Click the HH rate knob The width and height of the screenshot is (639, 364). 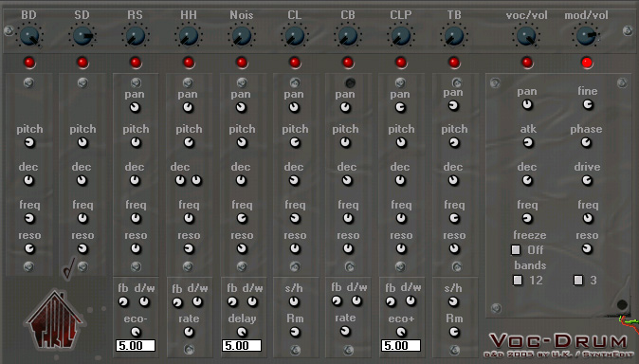click(189, 332)
